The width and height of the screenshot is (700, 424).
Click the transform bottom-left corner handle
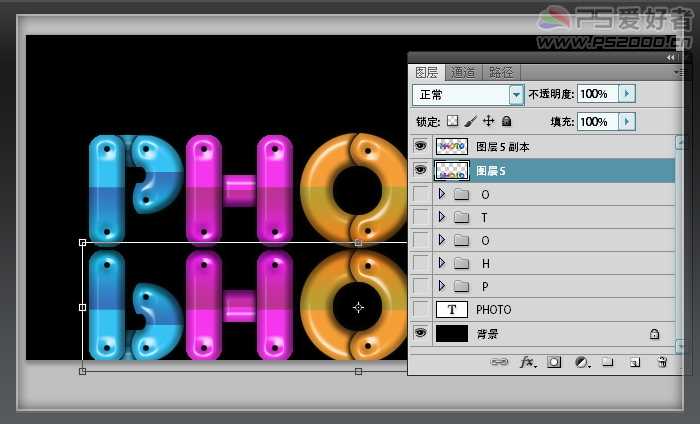[83, 371]
